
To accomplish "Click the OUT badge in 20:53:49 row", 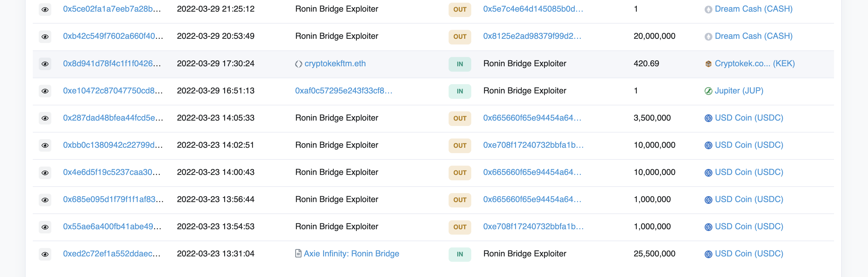I will pyautogui.click(x=460, y=37).
